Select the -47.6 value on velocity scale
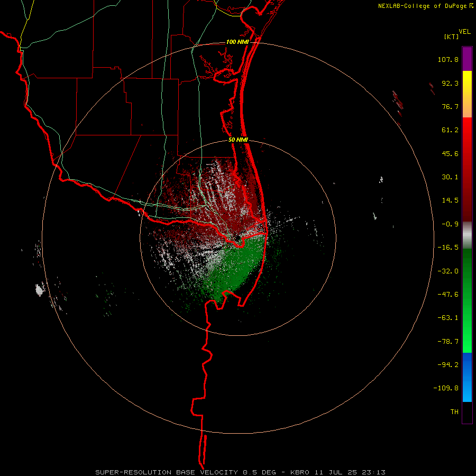476x476 pixels. tap(448, 295)
